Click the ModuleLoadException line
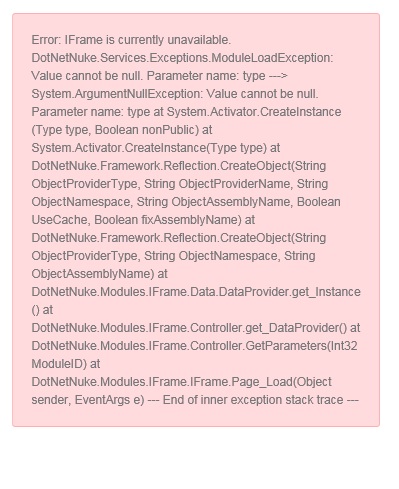The width and height of the screenshot is (399, 489). (x=182, y=58)
